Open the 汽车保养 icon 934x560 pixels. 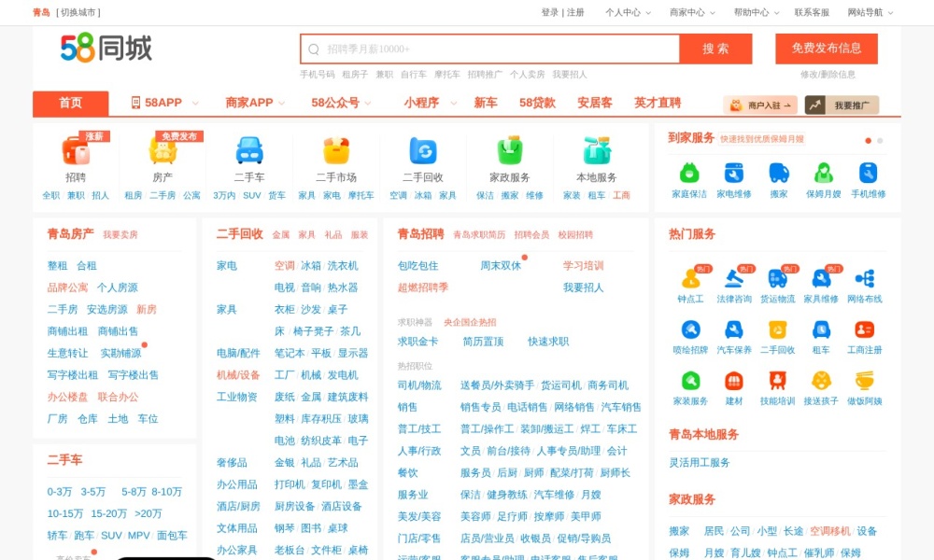pyautogui.click(x=734, y=329)
